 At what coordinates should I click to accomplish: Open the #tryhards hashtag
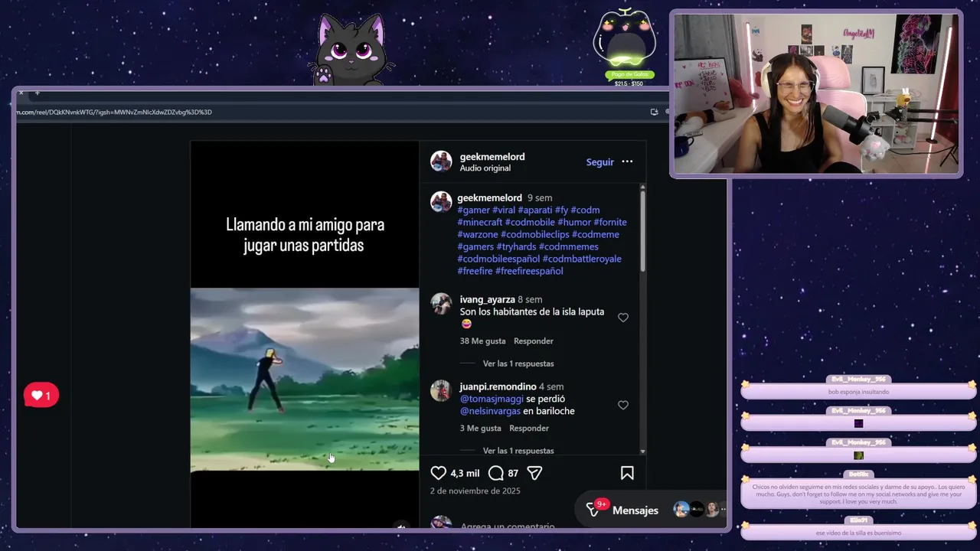pyautogui.click(x=516, y=246)
